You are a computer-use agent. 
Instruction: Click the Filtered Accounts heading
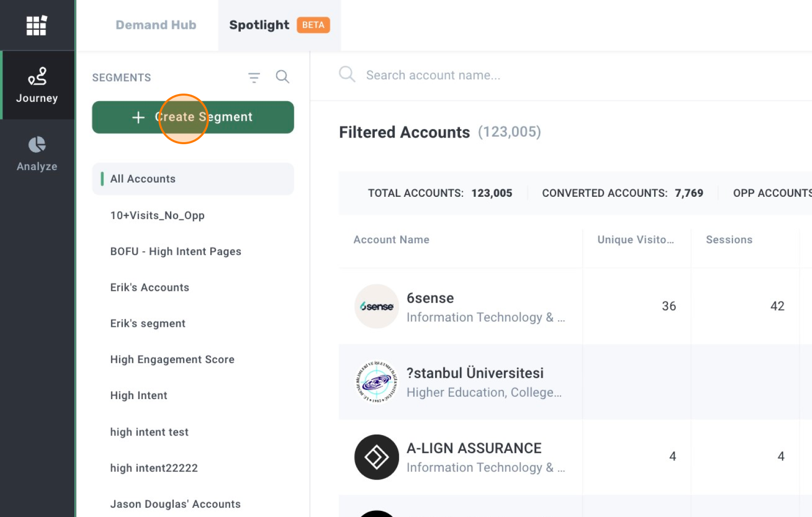click(404, 132)
